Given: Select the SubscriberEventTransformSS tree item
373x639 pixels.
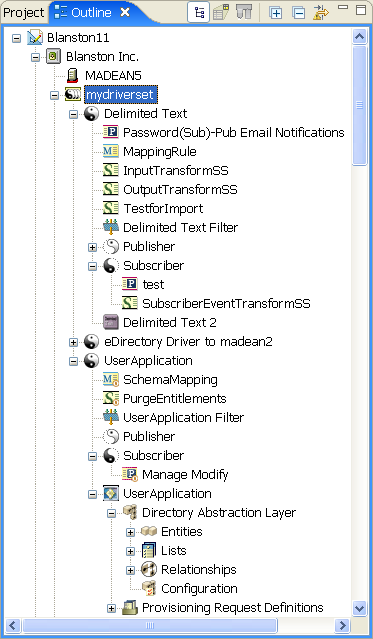Looking at the screenshot, I should coord(226,304).
